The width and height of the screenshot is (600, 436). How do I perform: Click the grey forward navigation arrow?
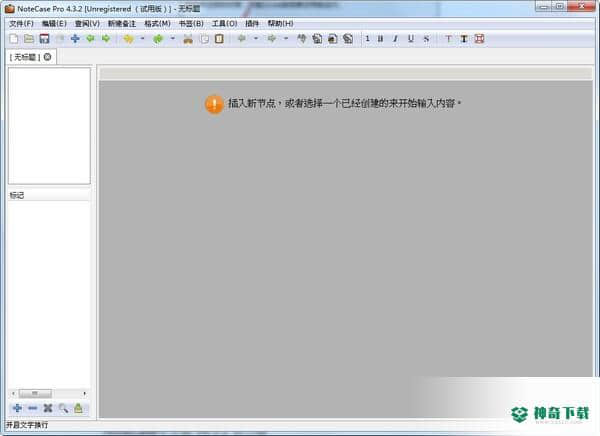272,39
